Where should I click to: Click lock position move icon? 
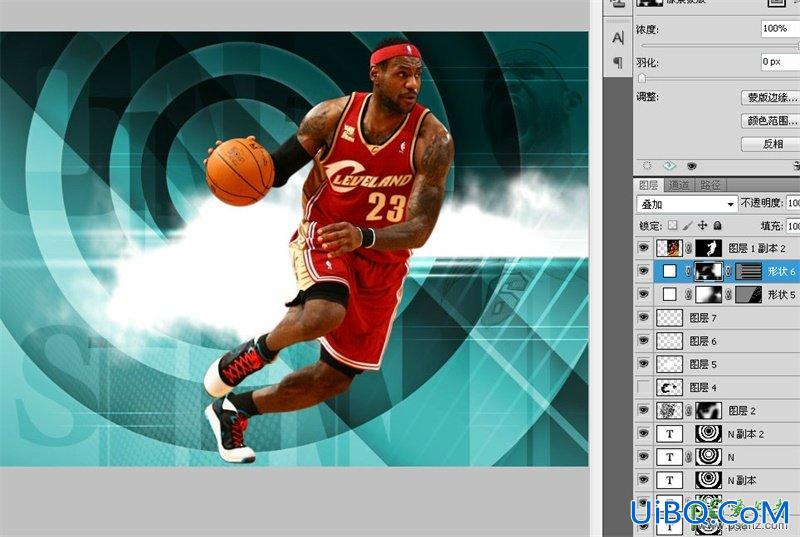coord(703,225)
